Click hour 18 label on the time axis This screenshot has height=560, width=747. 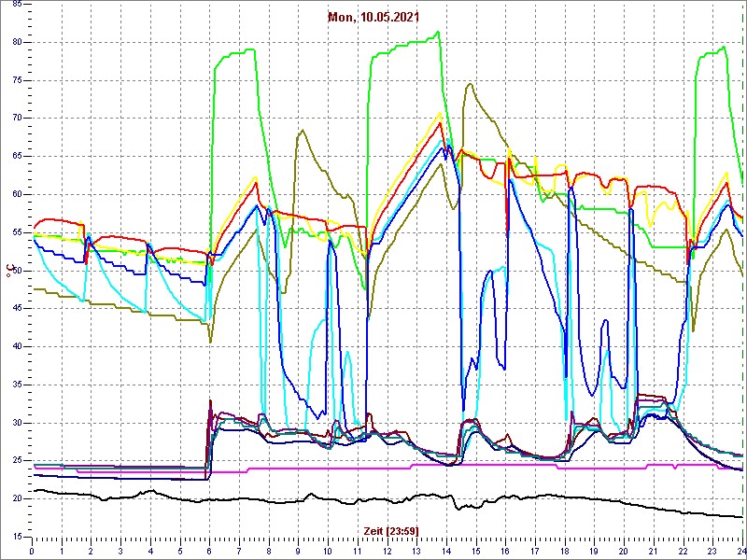coord(565,551)
